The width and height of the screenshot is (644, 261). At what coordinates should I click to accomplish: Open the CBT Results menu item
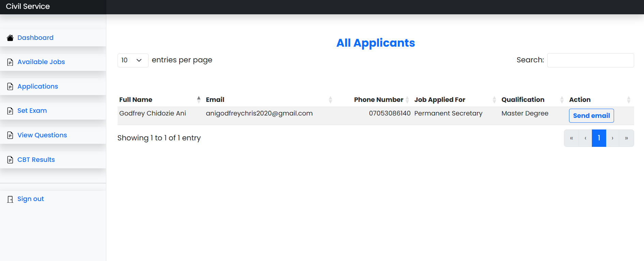(x=36, y=159)
